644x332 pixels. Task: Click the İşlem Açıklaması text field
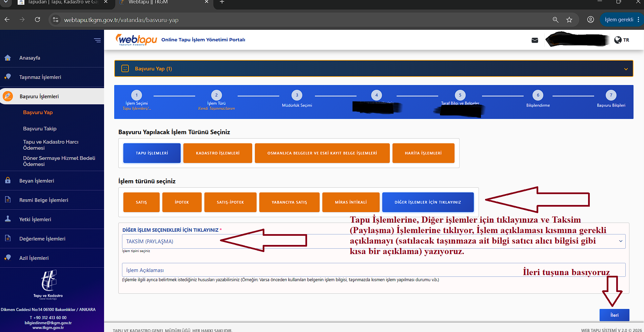point(374,270)
